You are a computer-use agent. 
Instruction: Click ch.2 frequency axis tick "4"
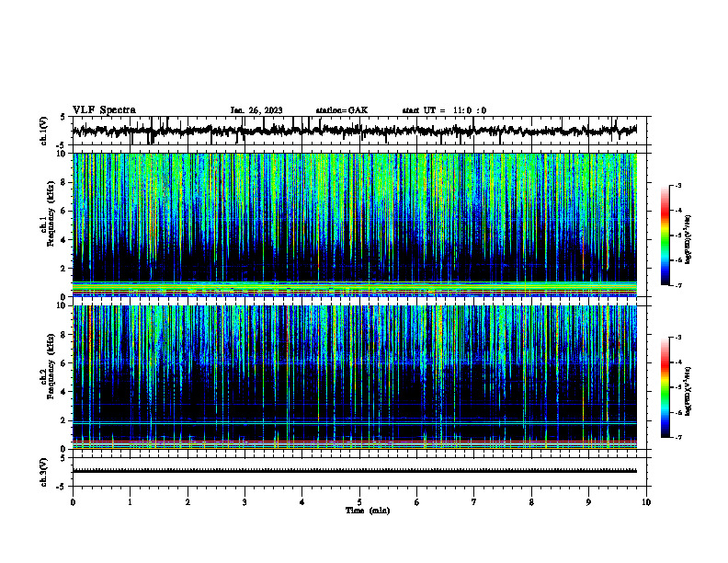coord(63,392)
